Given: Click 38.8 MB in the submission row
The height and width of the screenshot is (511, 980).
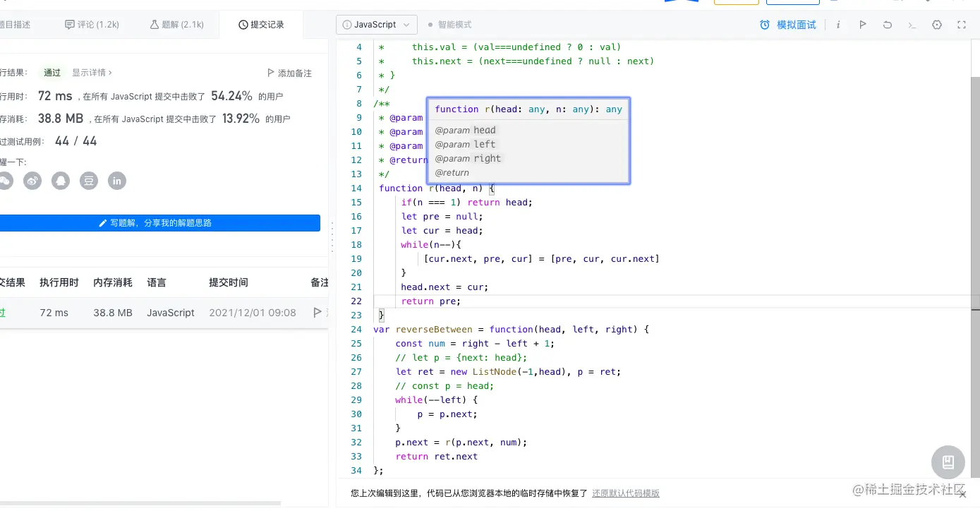Looking at the screenshot, I should [113, 313].
